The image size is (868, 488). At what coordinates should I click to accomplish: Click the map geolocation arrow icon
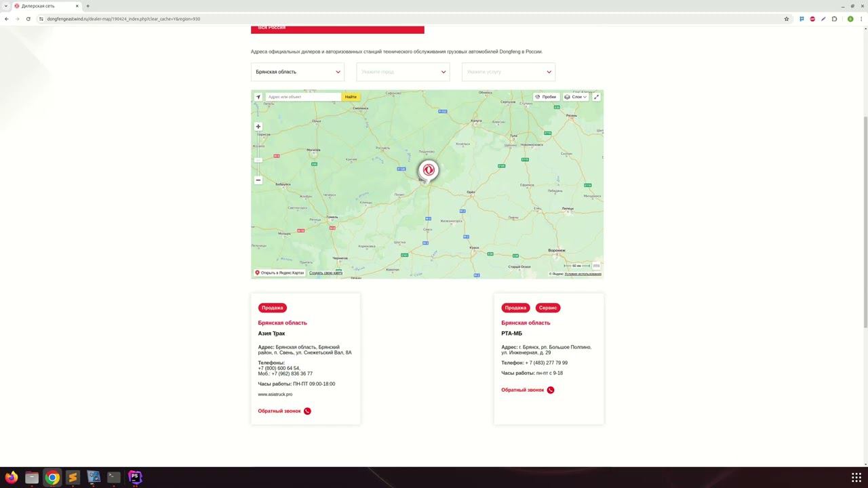tap(258, 97)
